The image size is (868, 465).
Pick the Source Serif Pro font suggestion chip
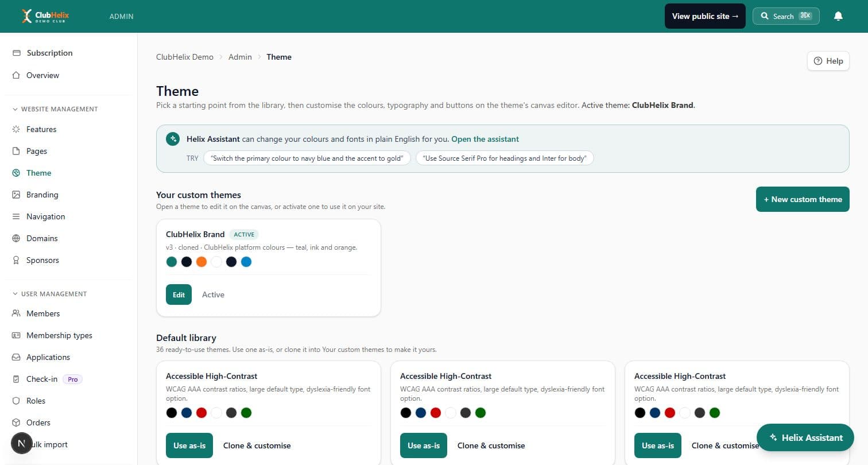pos(505,158)
